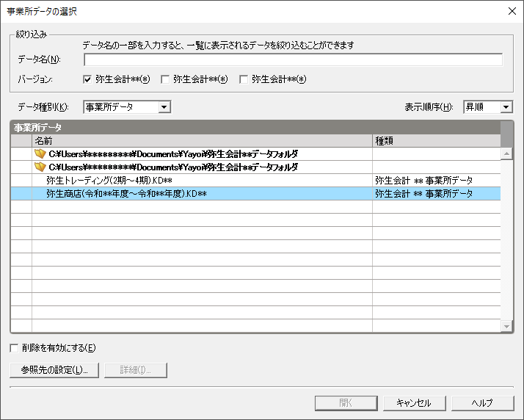Screen dimensions: 524x420
Task: Click the 開く button
Action: pos(346,403)
